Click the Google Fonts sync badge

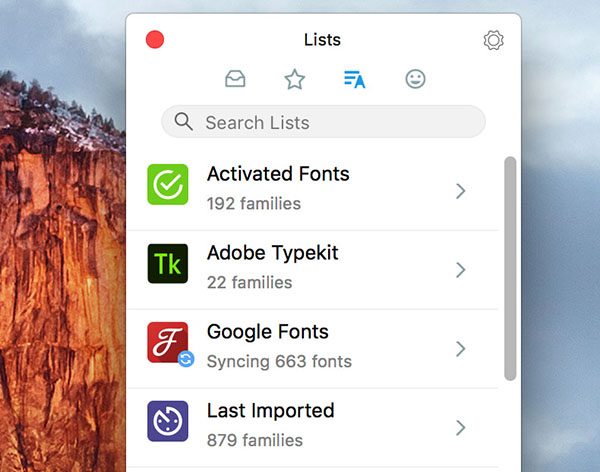[x=186, y=359]
